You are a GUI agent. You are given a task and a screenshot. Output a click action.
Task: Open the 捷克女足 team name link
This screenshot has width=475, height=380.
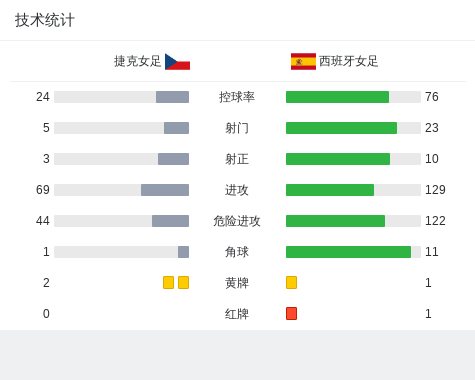(x=138, y=61)
